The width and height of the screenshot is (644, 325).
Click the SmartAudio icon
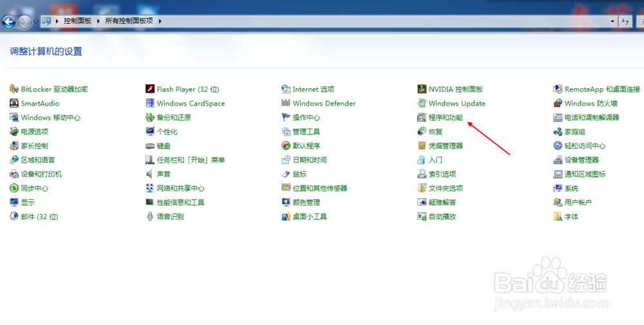[14, 103]
